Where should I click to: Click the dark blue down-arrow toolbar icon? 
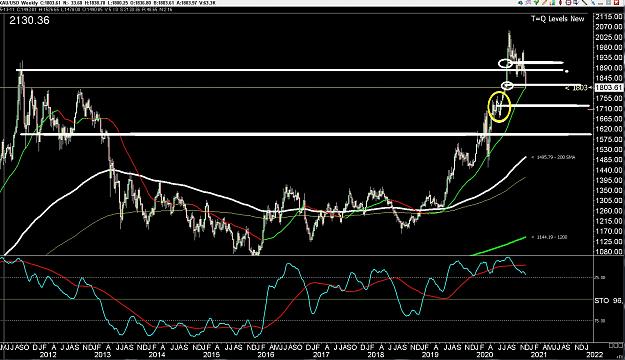coord(576,2)
